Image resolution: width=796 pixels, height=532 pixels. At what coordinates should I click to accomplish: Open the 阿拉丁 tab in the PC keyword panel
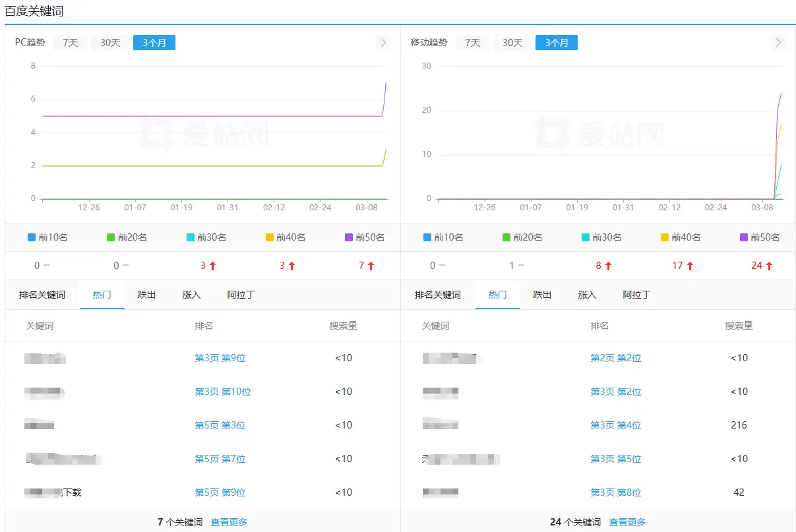[x=240, y=295]
